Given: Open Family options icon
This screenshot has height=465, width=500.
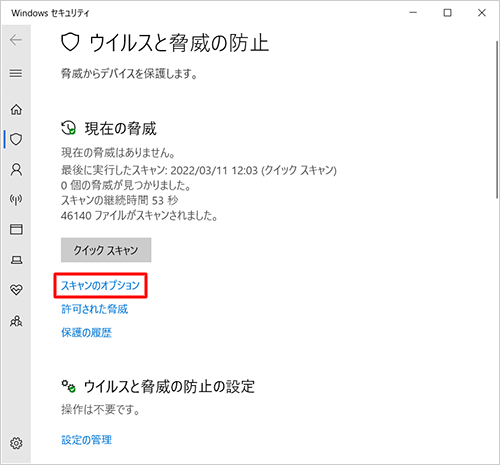Looking at the screenshot, I should [16, 321].
